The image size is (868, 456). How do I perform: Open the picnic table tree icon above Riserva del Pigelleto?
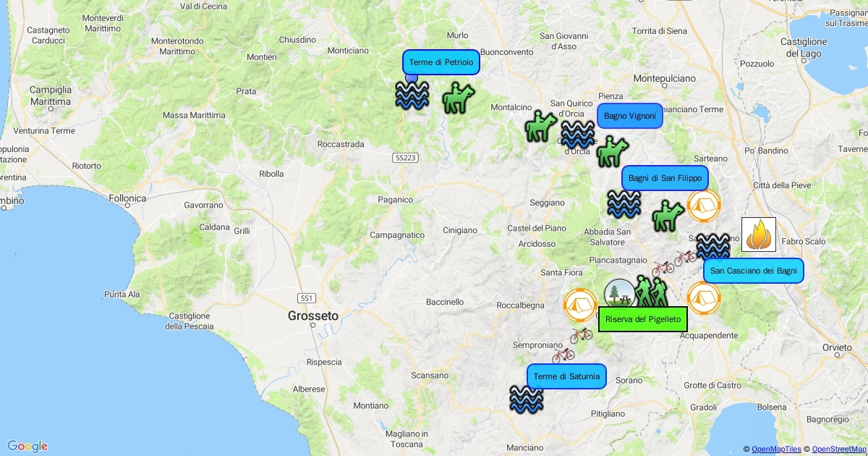tap(619, 295)
